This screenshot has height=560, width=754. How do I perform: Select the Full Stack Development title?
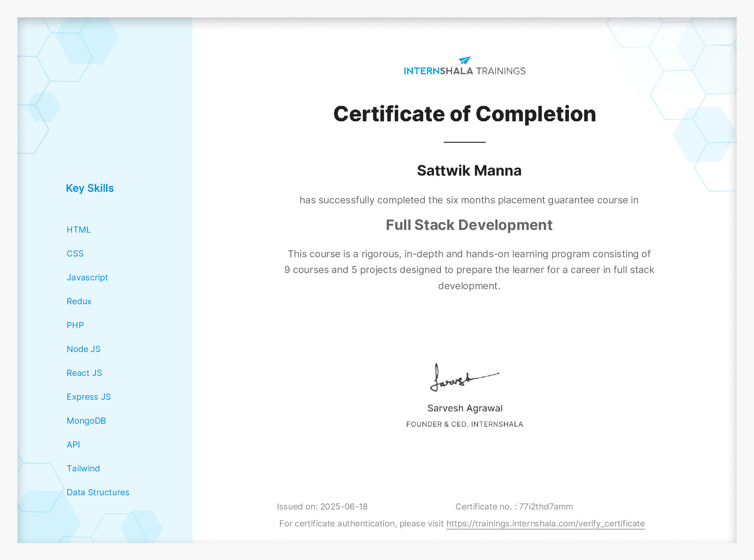tap(469, 225)
